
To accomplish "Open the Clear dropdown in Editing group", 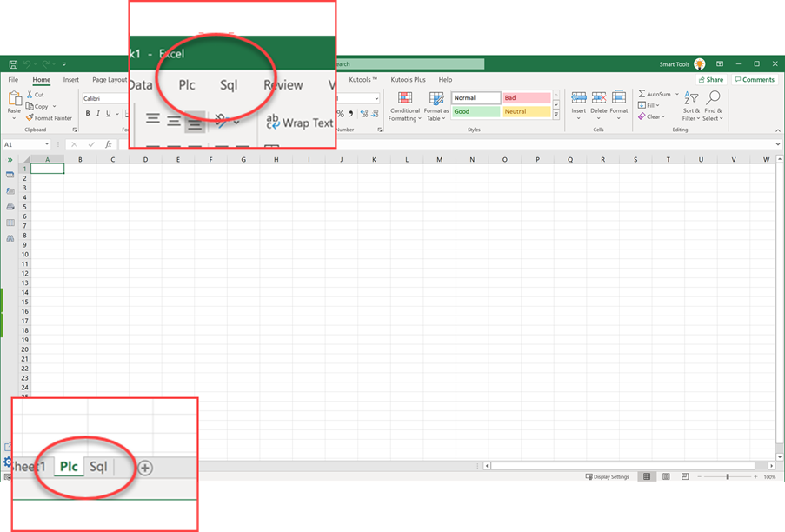I will pyautogui.click(x=654, y=116).
